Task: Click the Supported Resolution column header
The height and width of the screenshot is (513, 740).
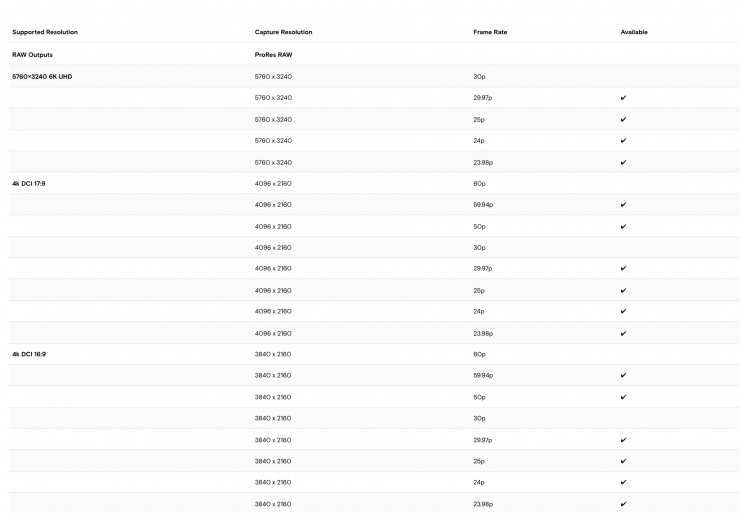Action: pos(45,32)
